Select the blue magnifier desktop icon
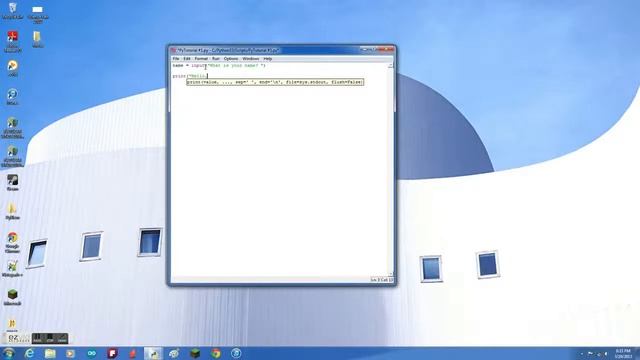Image resolution: width=640 pixels, height=360 pixels. click(12, 97)
